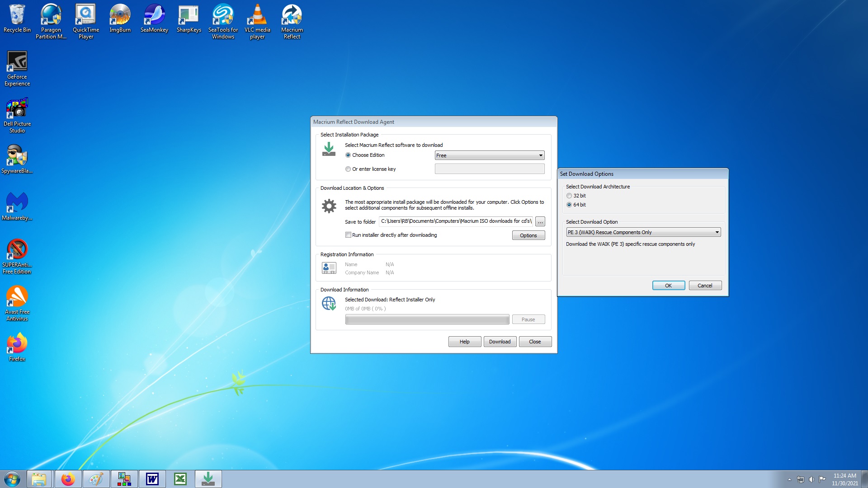The height and width of the screenshot is (488, 868).
Task: Cancel the Set Download Options dialog
Action: 705,286
